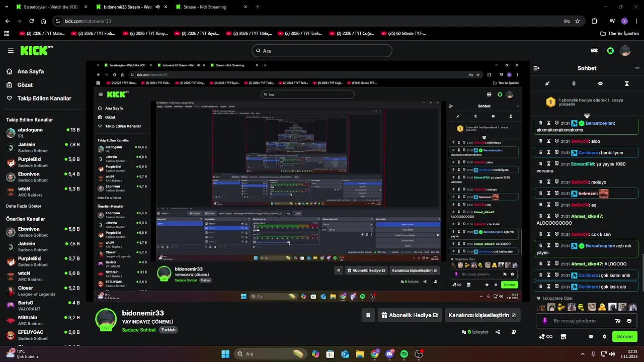The image size is (644, 362).
Task: Open chat options three-dot menu
Action: click(x=637, y=68)
